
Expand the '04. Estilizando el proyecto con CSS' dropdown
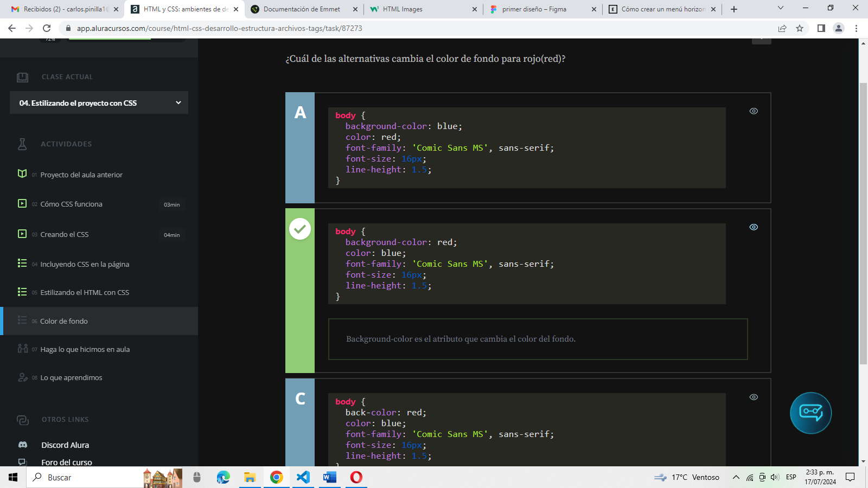click(99, 102)
